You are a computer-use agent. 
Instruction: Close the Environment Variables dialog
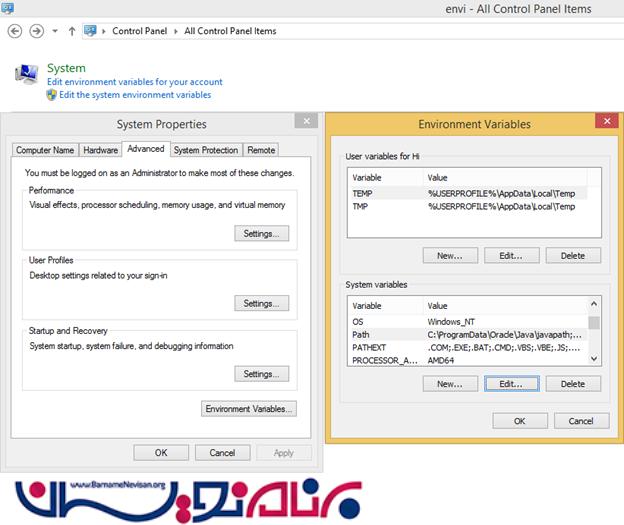607,121
